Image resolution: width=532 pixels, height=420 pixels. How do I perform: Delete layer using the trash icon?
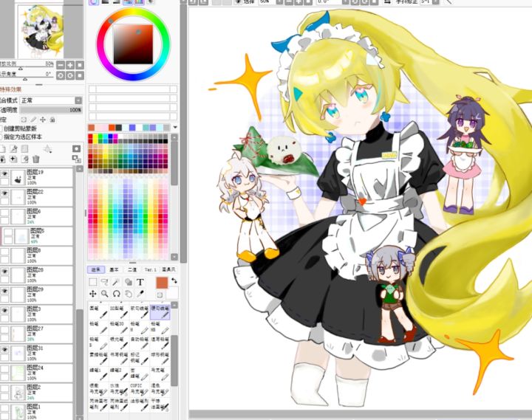(36, 159)
